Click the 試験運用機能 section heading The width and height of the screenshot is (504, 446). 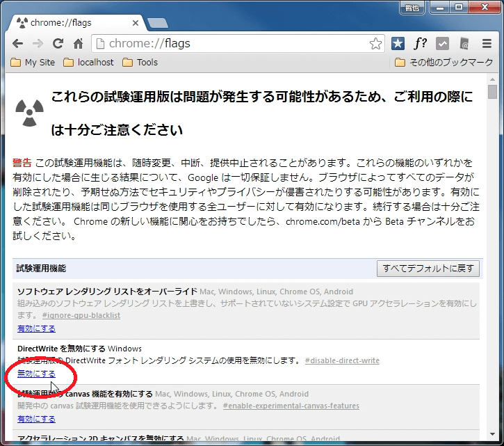pos(41,269)
